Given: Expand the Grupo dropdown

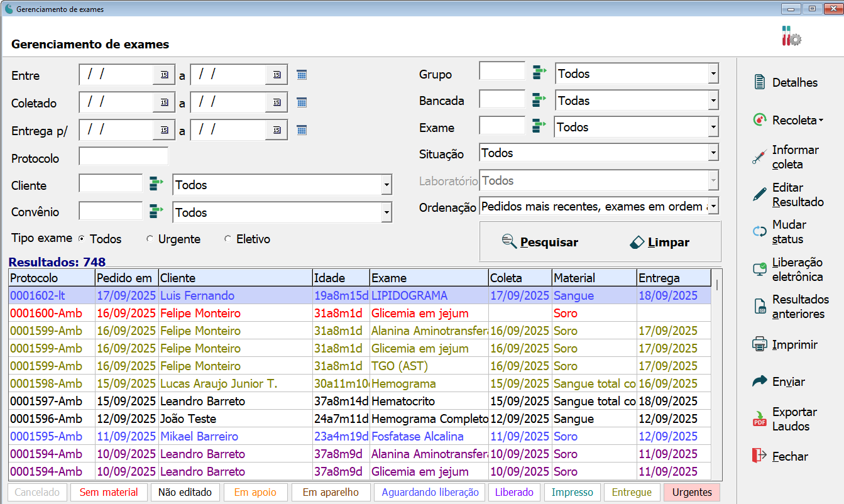Looking at the screenshot, I should (x=713, y=74).
